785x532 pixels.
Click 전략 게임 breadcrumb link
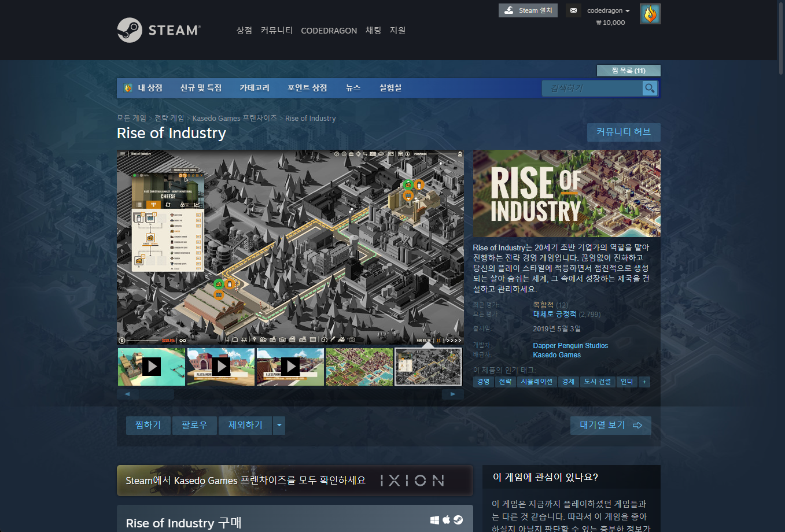(169, 118)
